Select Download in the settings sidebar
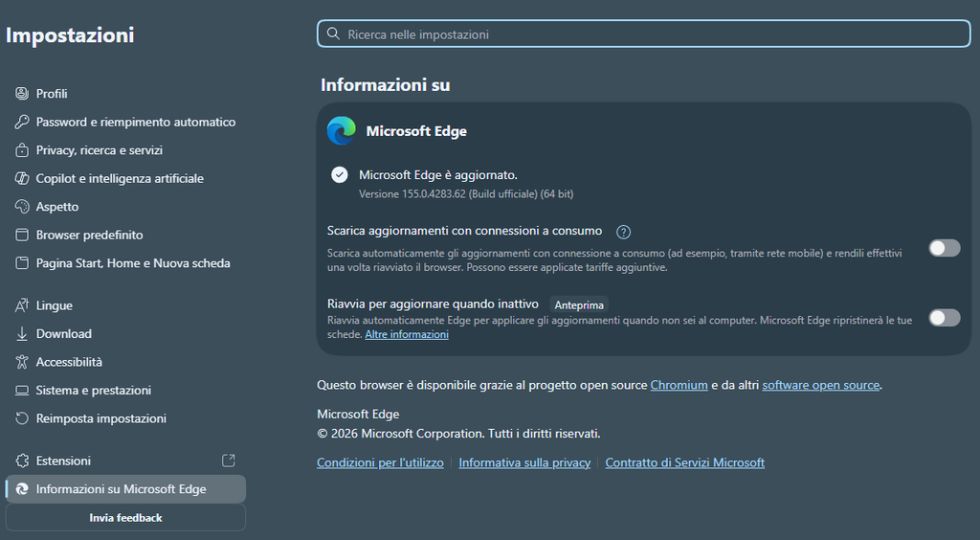Image resolution: width=980 pixels, height=540 pixels. click(125, 334)
